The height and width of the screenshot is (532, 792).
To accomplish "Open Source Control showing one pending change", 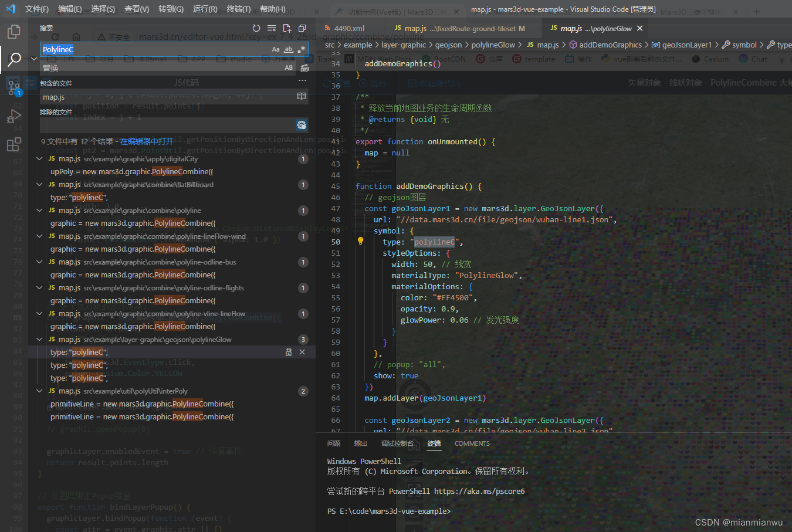I will [x=13, y=87].
